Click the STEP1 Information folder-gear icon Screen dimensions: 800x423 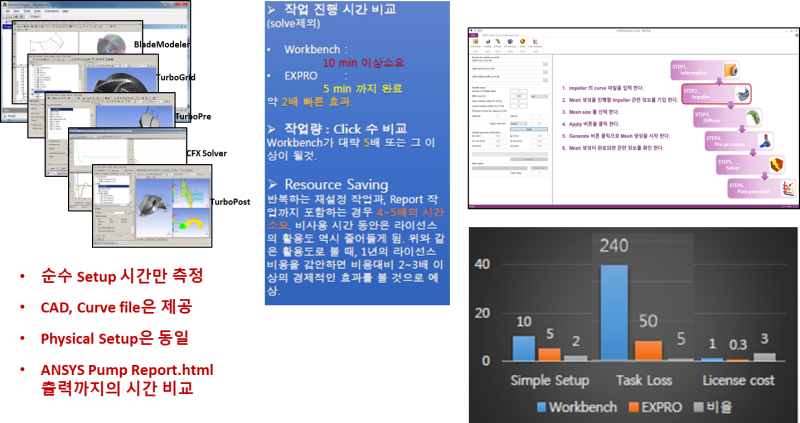pyautogui.click(x=731, y=70)
